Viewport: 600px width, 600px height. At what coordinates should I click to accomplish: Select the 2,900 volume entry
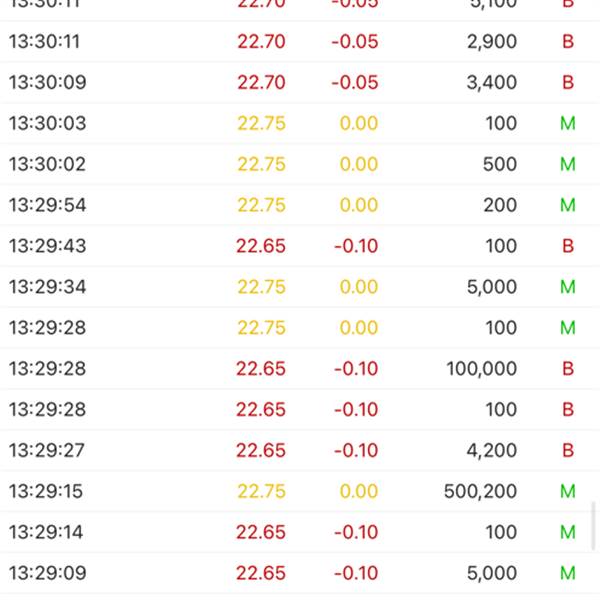click(x=491, y=41)
